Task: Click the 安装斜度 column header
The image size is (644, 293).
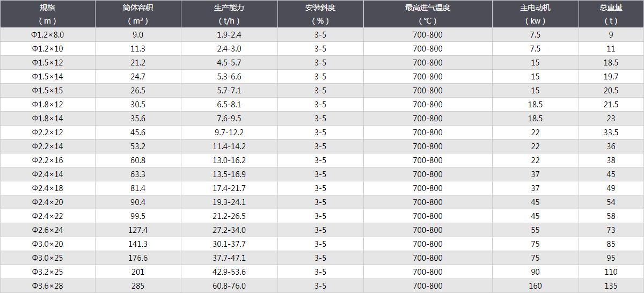Action: pyautogui.click(x=320, y=14)
